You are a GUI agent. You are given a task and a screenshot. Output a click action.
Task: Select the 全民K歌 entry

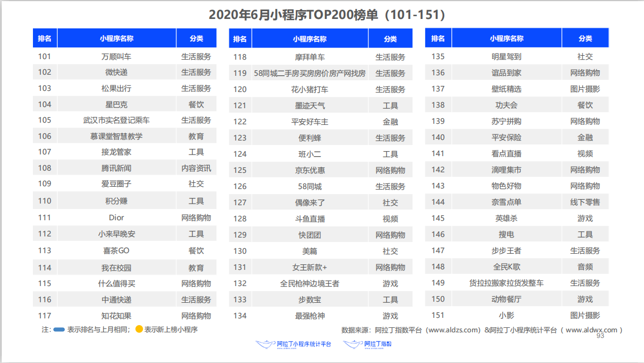[506, 267]
